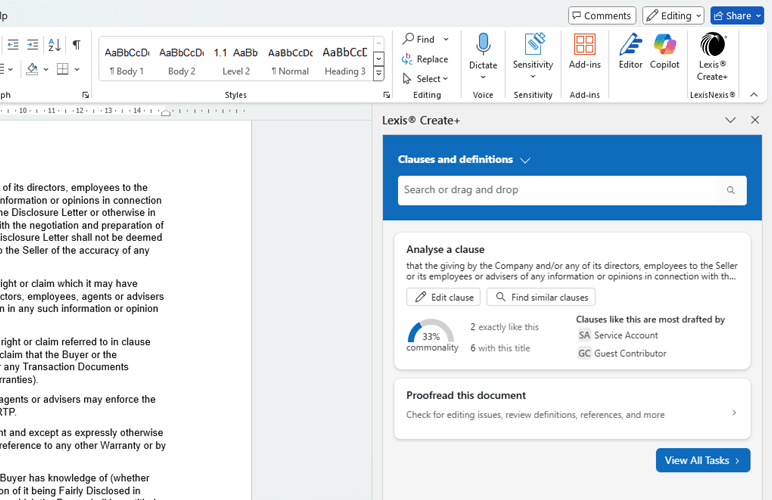The image size is (772, 500).
Task: Click Find similar clauses button
Action: 541,297
